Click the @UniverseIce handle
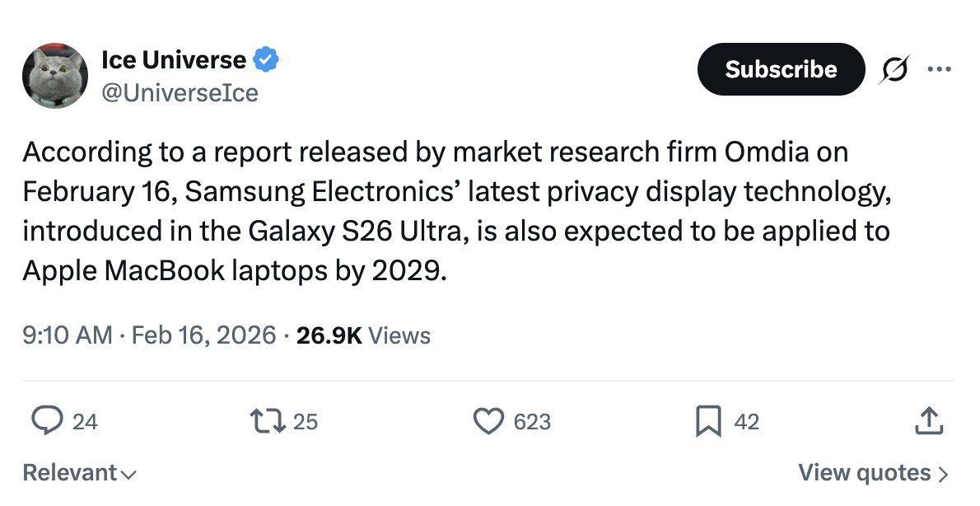 pyautogui.click(x=181, y=92)
